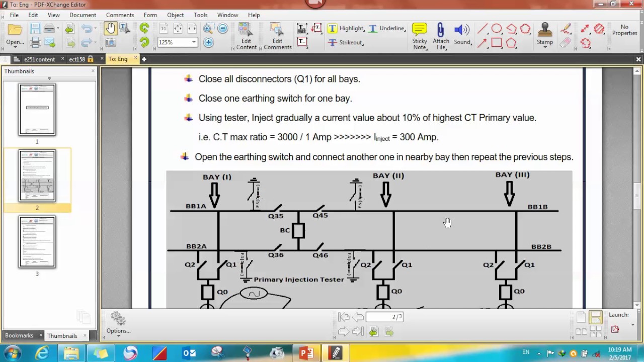Click the Sticky Note button
Image resolution: width=644 pixels, height=362 pixels.
coord(420,36)
